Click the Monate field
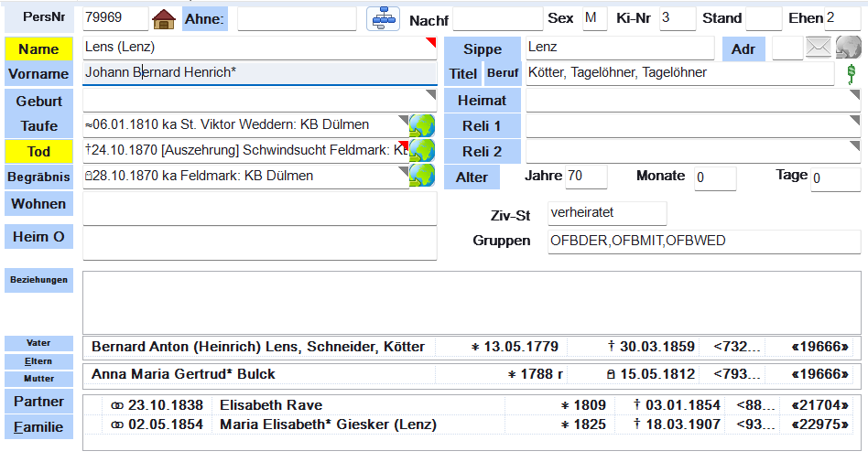The height and width of the screenshot is (462, 868). tap(715, 178)
